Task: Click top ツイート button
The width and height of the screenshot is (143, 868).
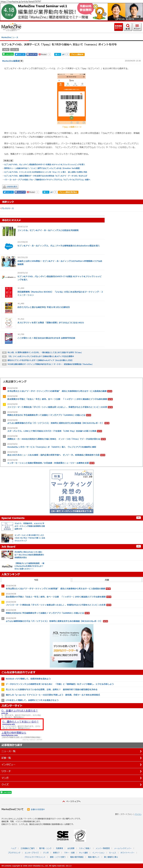Action: click(20, 54)
